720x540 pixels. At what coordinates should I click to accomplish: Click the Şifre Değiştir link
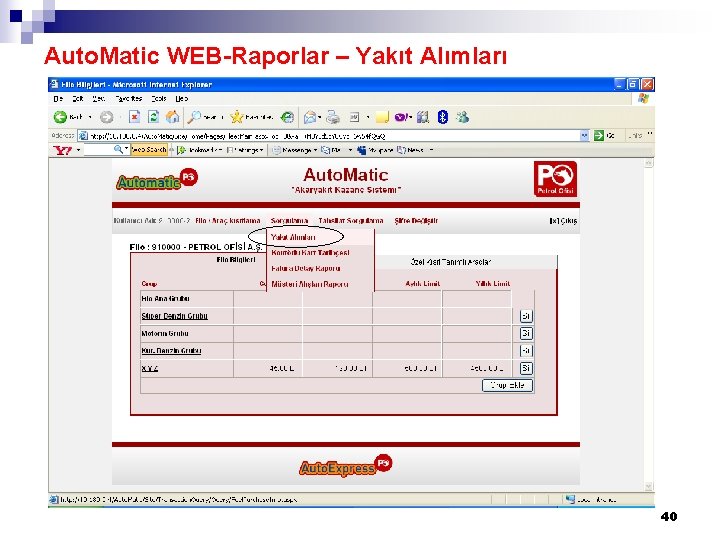coord(416,221)
